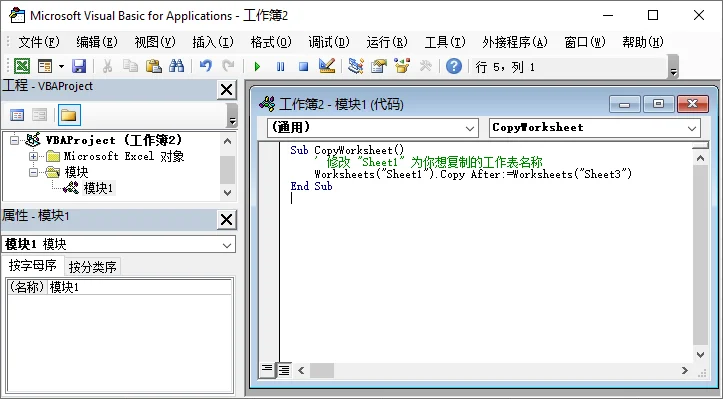Image resolution: width=723 pixels, height=399 pixels.
Task: Toggle Procedure View button in code window
Action: (267, 370)
